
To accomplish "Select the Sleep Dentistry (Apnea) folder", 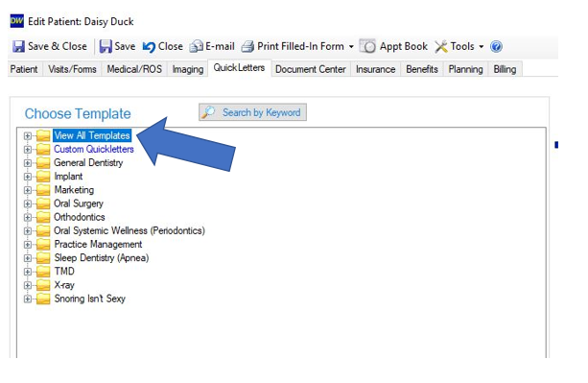I will (102, 258).
